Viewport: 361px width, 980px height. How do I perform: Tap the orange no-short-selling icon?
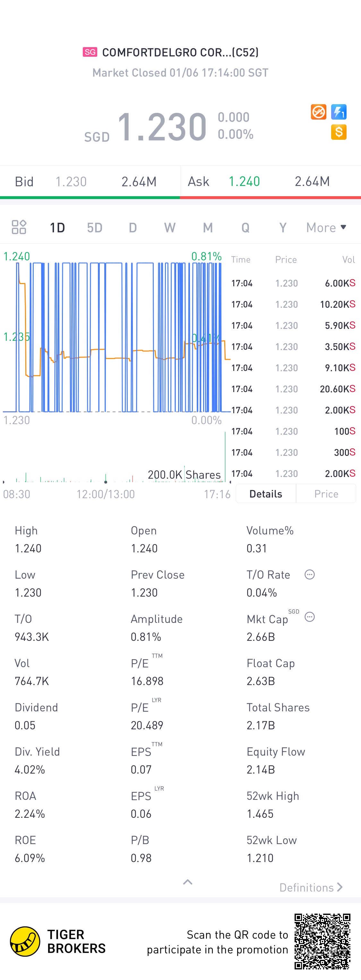tap(318, 112)
